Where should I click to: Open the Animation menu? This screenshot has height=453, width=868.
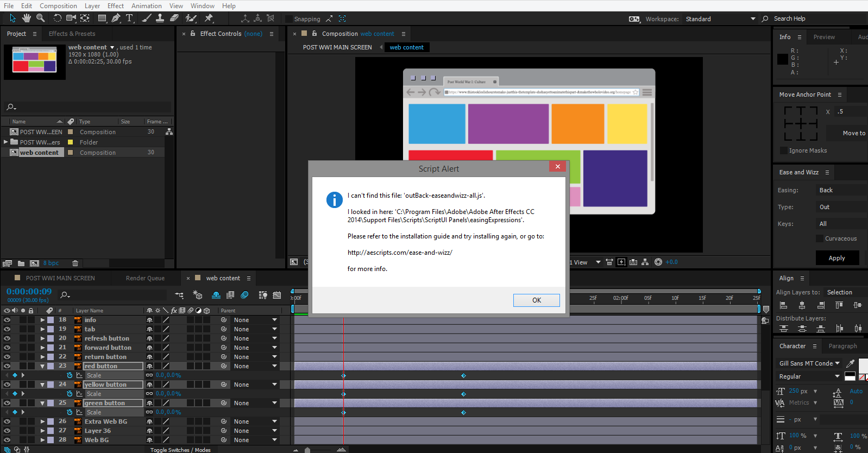pos(146,5)
